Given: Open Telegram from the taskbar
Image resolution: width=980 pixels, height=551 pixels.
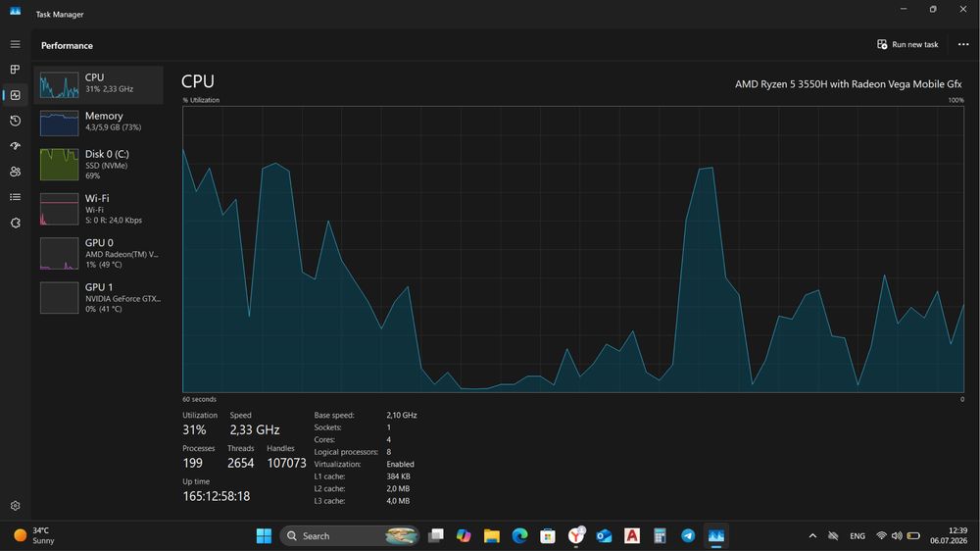Looking at the screenshot, I should point(688,536).
